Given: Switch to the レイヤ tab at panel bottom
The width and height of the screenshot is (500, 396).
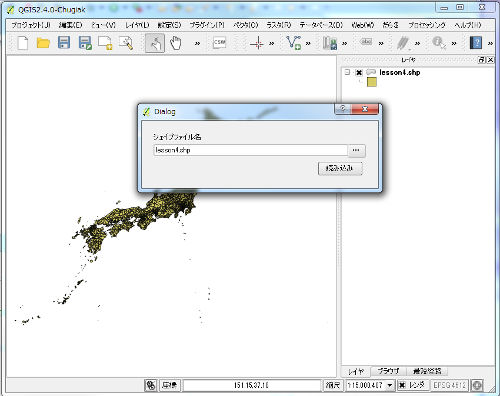Looking at the screenshot, I should pos(356,371).
